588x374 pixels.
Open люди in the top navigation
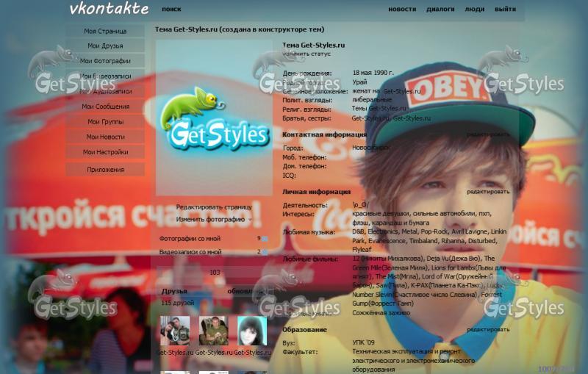pos(474,9)
